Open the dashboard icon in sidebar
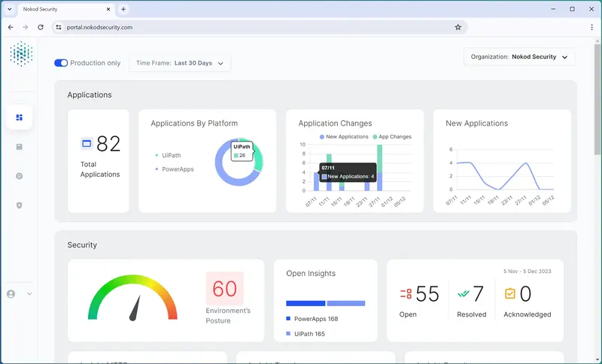The width and height of the screenshot is (602, 364). [20, 117]
